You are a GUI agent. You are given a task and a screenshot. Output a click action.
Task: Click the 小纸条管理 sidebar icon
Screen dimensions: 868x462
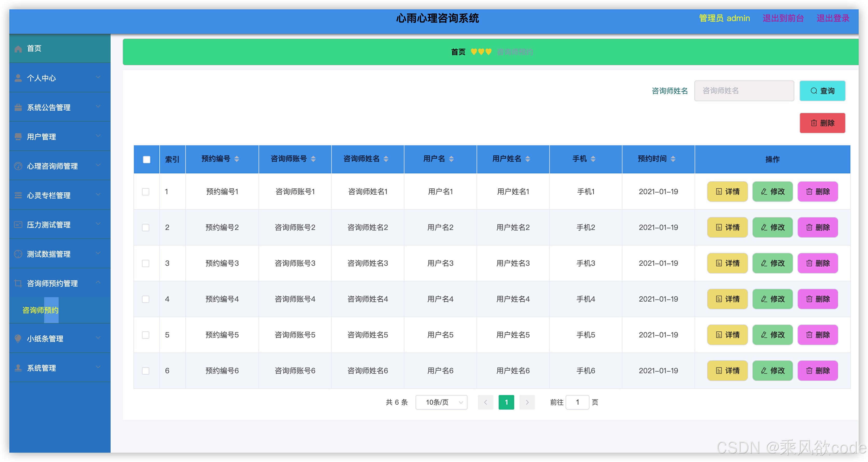pyautogui.click(x=18, y=338)
